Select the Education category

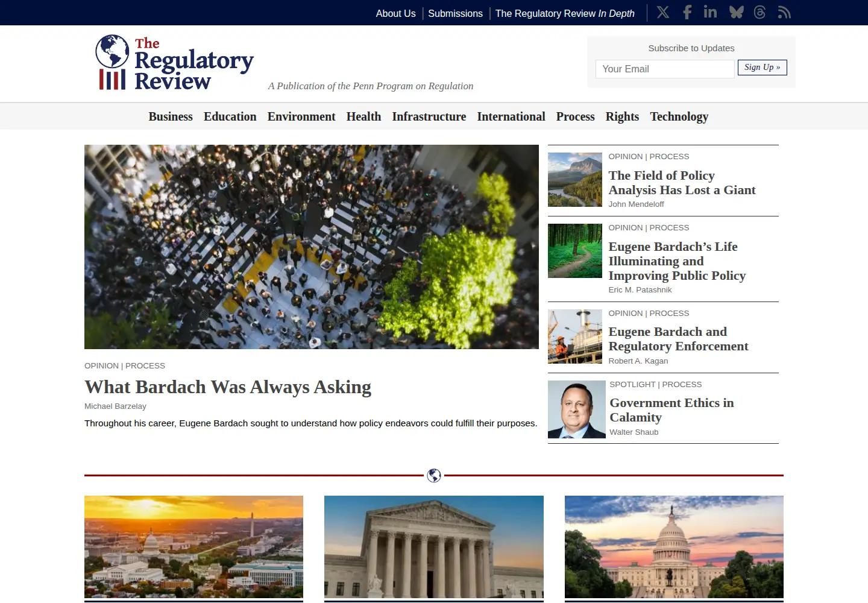(230, 116)
